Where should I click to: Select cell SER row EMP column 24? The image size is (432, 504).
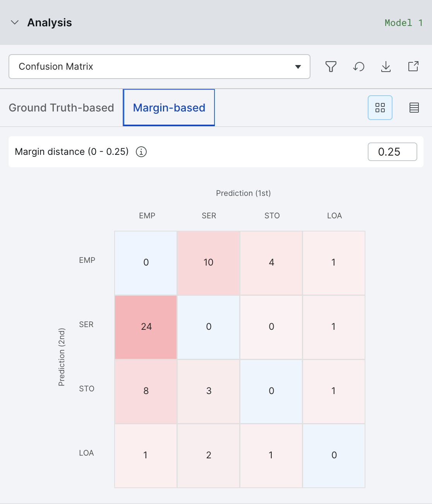[146, 327]
